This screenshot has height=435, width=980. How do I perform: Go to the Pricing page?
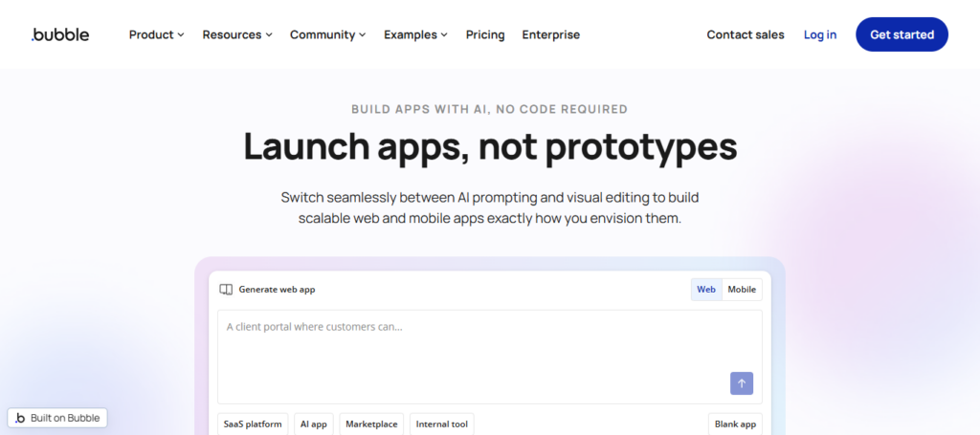click(485, 35)
